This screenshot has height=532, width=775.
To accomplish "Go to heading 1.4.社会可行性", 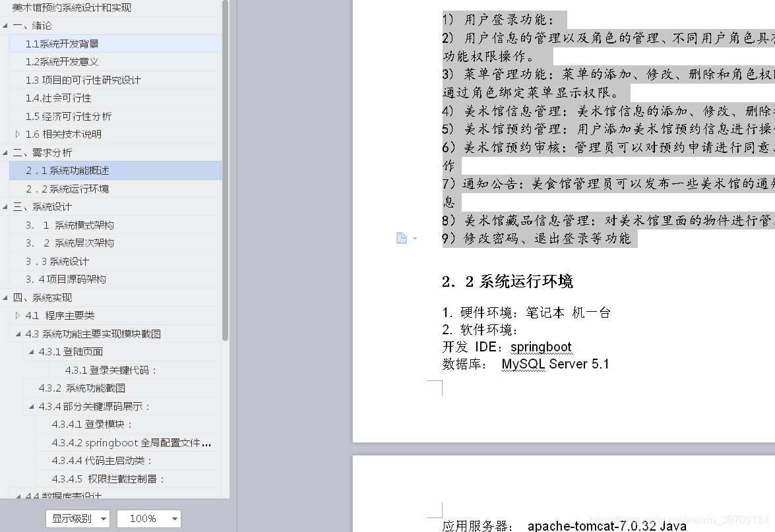I will (115, 98).
